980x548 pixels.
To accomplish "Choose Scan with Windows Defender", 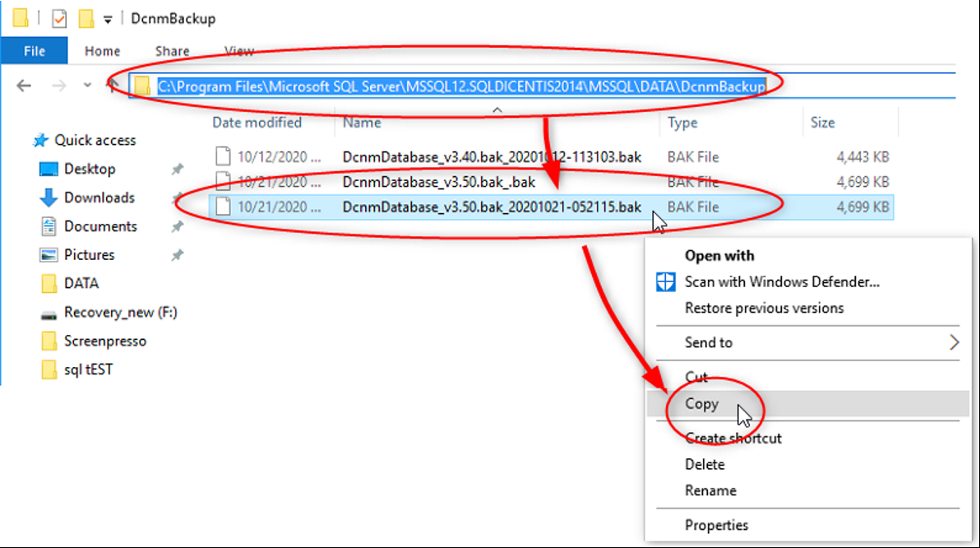I will 782,282.
